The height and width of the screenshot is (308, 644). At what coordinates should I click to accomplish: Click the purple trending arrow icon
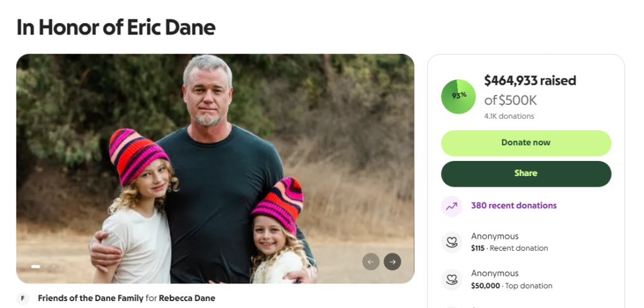(452, 206)
